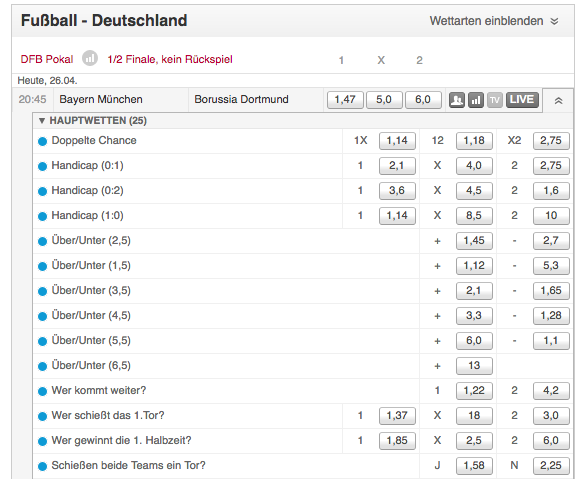Pick Unter 4,5 odds 1,28
The height and width of the screenshot is (479, 586).
(551, 316)
